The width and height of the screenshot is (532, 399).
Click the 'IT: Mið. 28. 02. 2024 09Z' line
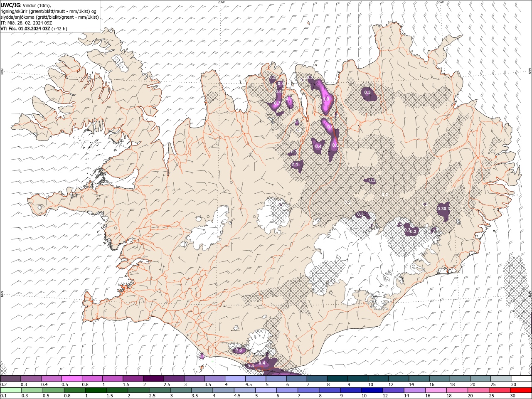click(26, 23)
